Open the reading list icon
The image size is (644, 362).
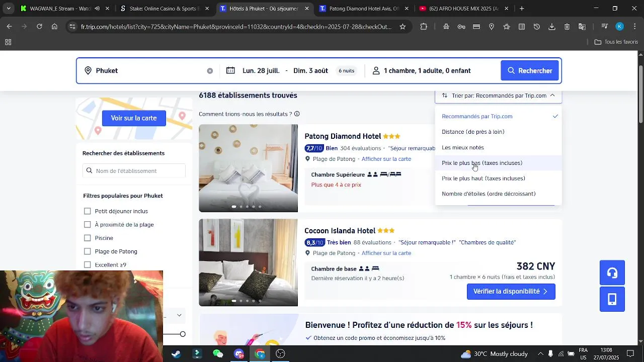[x=522, y=27]
